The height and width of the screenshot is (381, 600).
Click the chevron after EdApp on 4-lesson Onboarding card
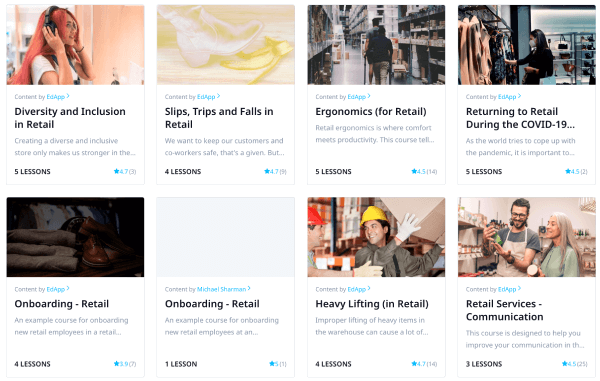coord(68,289)
